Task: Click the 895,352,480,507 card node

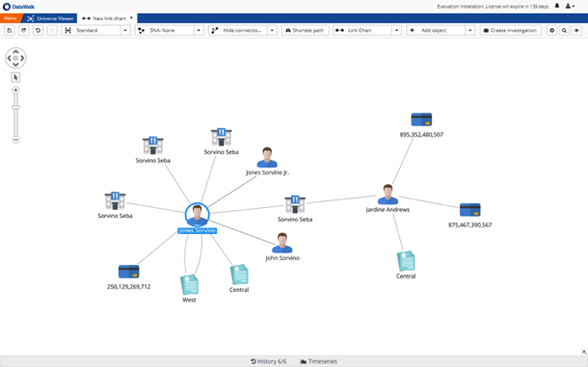Action: tap(421, 119)
